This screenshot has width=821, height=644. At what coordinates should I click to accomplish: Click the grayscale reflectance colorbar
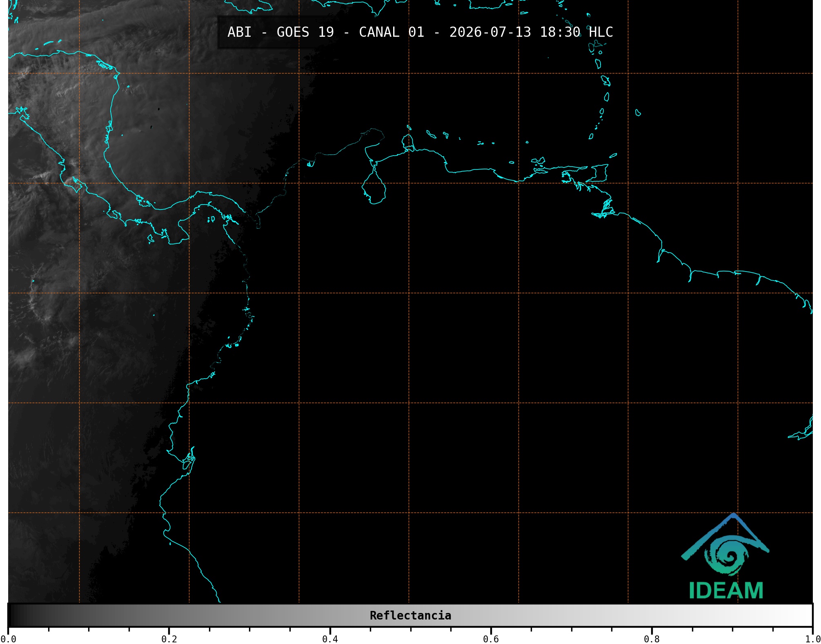pos(410,615)
